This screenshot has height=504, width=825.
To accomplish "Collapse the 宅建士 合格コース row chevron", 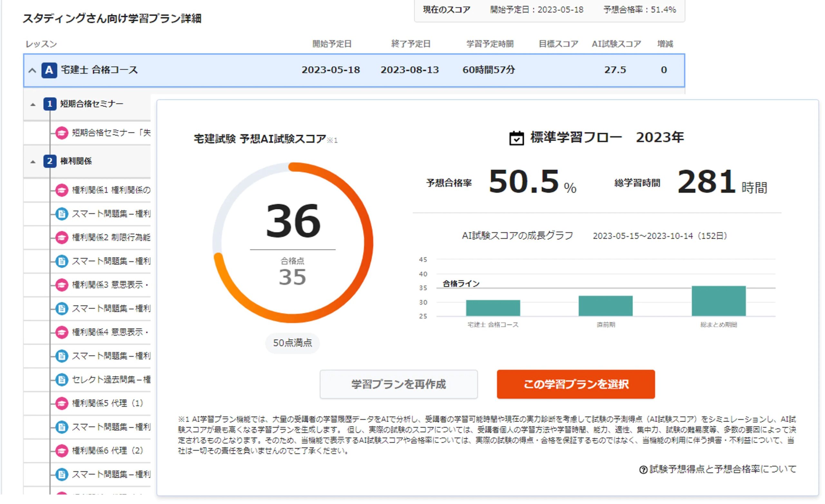I will pyautogui.click(x=32, y=70).
